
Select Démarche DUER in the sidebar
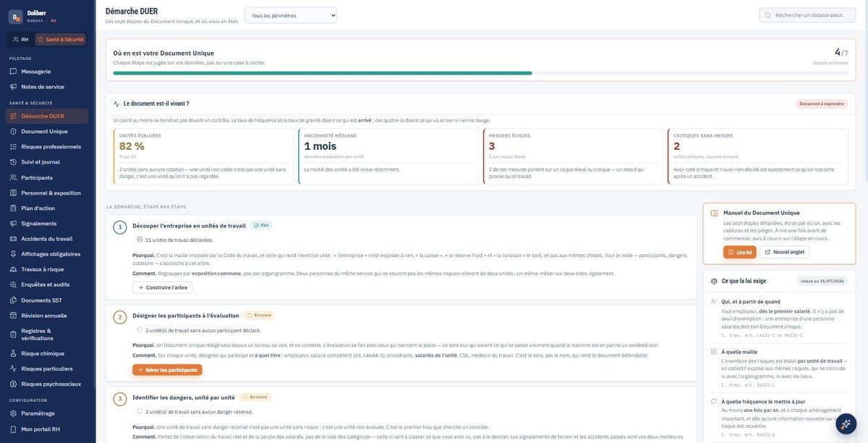click(x=48, y=116)
